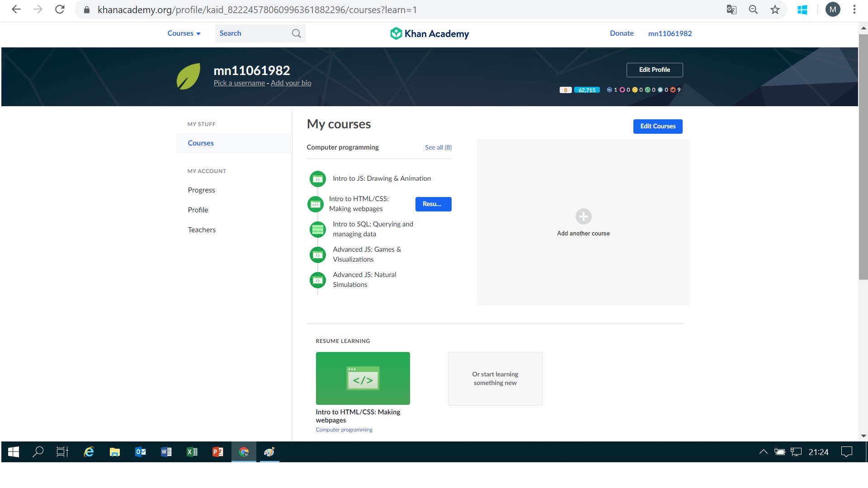
Task: Click the Khan Academy search field
Action: click(260, 33)
